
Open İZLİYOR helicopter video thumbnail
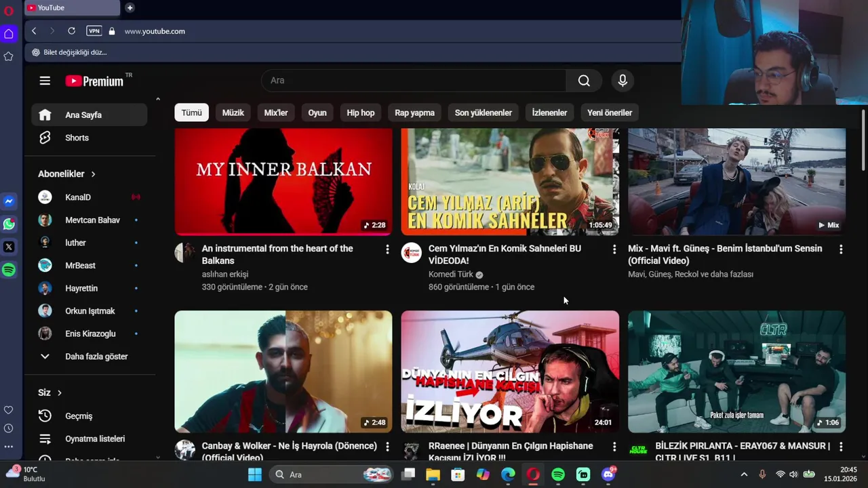tap(510, 371)
